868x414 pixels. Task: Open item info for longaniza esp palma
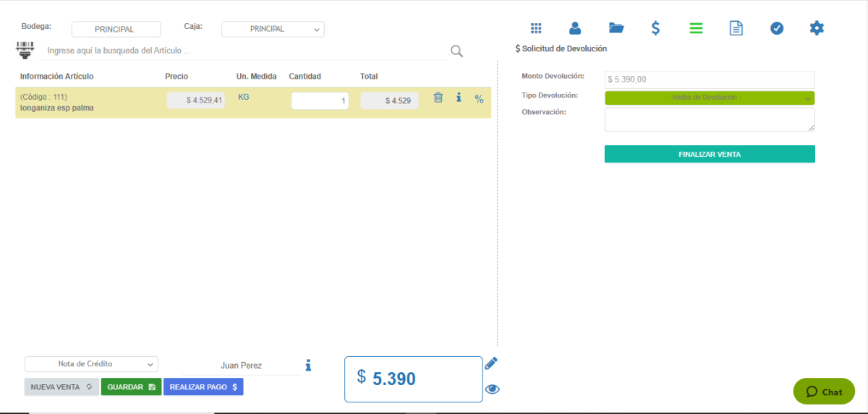459,98
